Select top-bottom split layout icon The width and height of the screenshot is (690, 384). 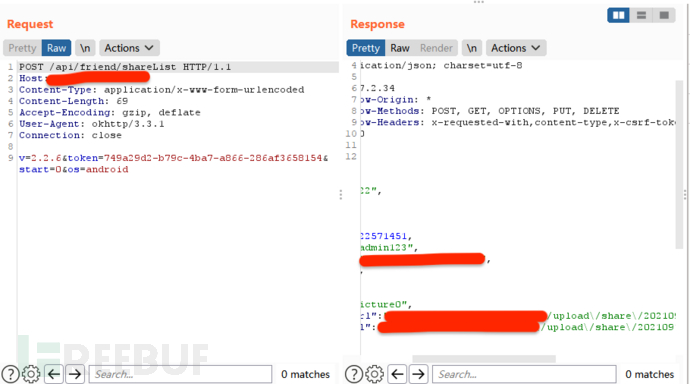641,15
